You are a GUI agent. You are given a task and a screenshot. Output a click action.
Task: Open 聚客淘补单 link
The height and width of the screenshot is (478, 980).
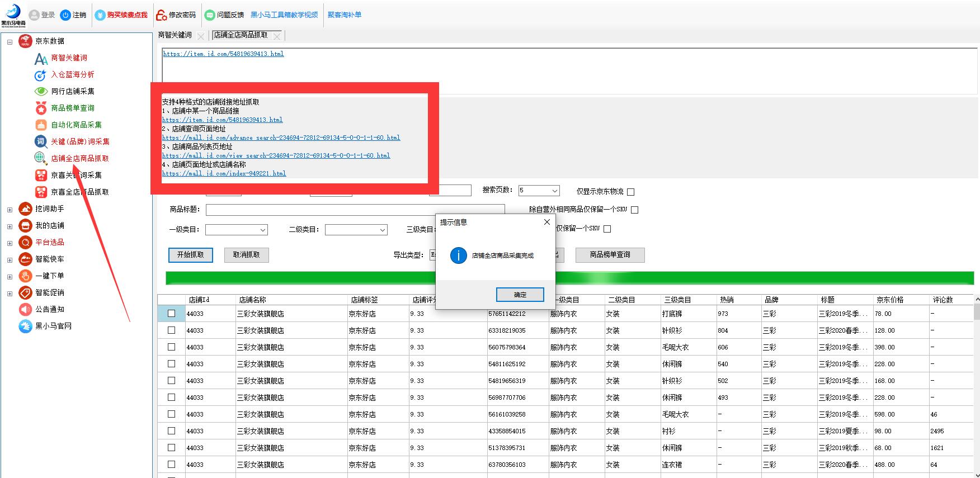[345, 15]
